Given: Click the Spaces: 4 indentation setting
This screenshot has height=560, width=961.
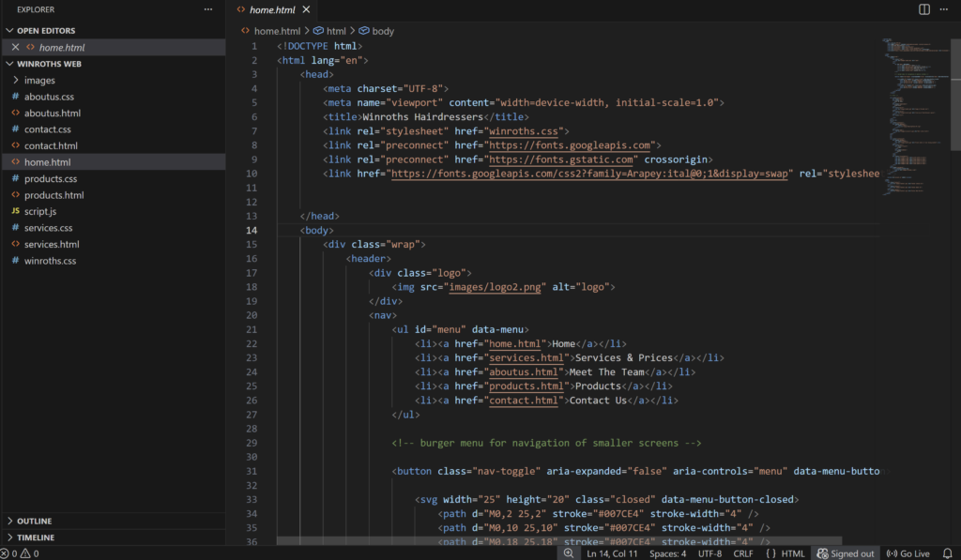Looking at the screenshot, I should coord(668,553).
